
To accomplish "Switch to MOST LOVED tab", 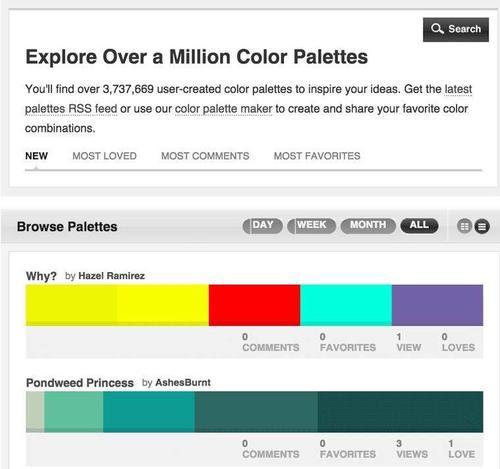I will (104, 156).
